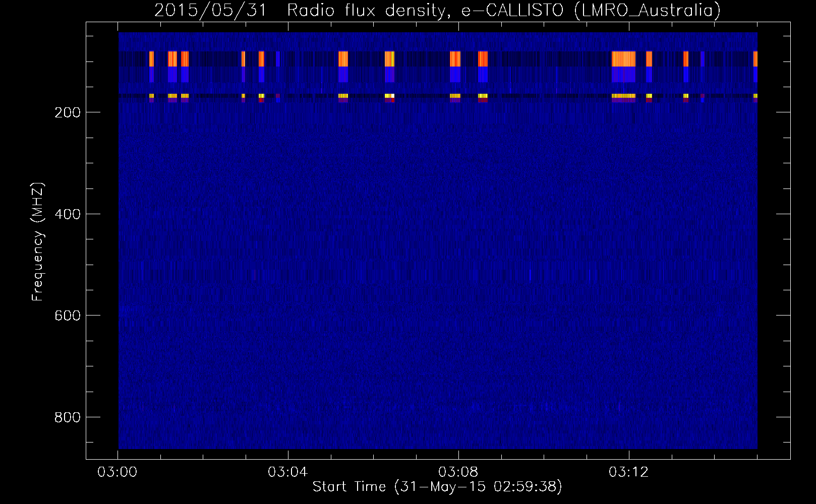Click the '03:04' time tick label
The image size is (816, 504).
pyautogui.click(x=288, y=472)
